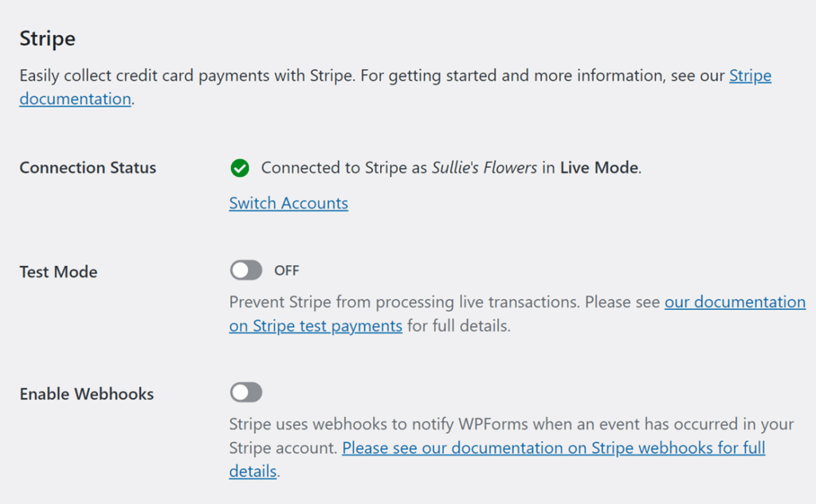Open the Stripe webhooks documentation link
Image resolution: width=816 pixels, height=504 pixels.
553,447
